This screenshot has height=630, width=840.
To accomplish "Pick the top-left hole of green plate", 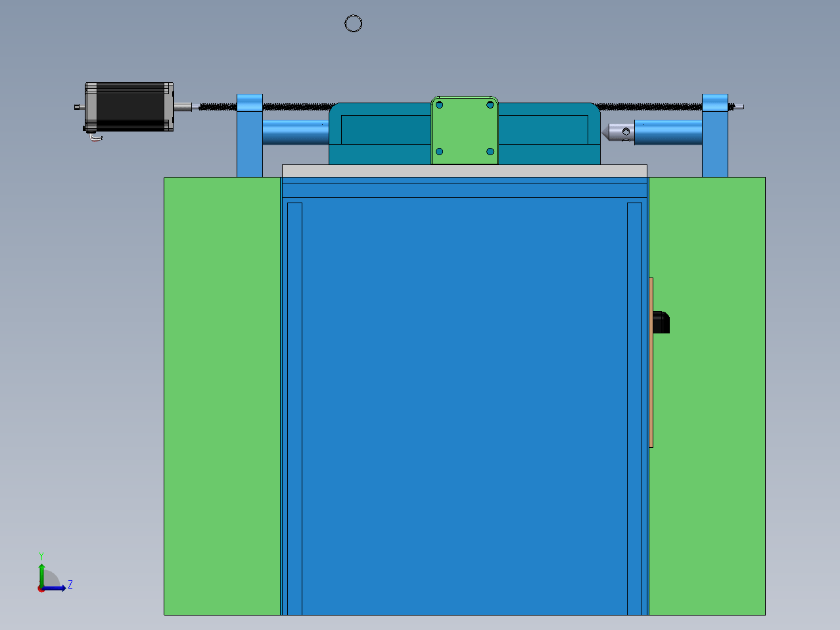I will [x=440, y=105].
